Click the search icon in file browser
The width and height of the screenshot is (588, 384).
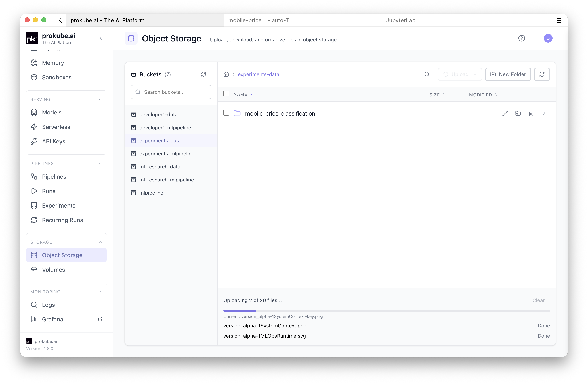[x=427, y=74]
